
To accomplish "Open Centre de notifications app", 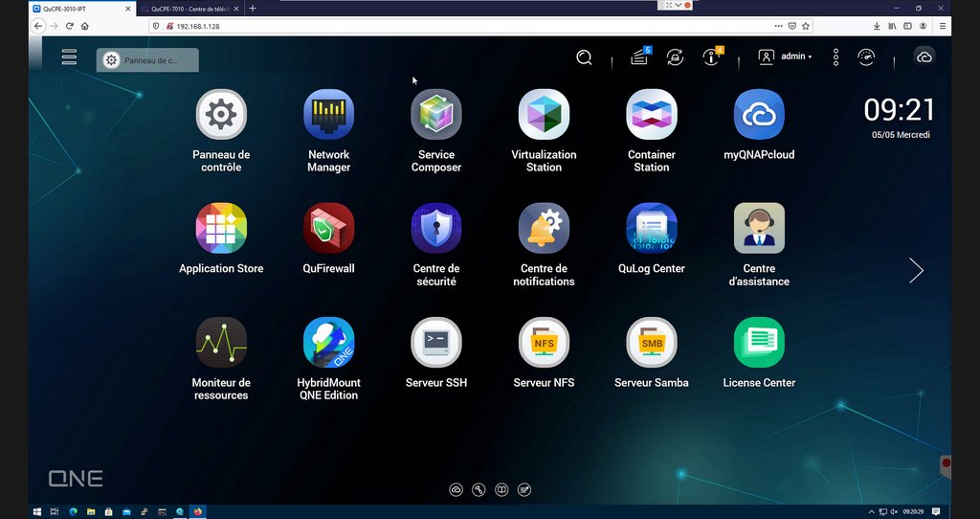I will pos(544,228).
